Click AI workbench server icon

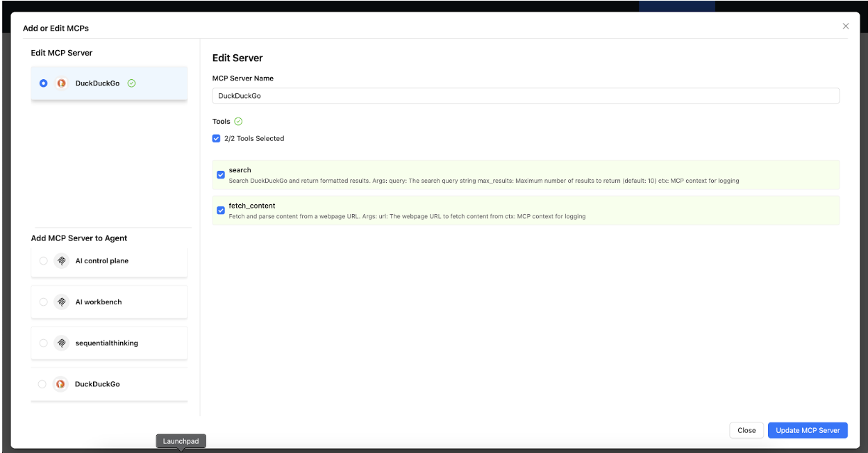click(61, 302)
